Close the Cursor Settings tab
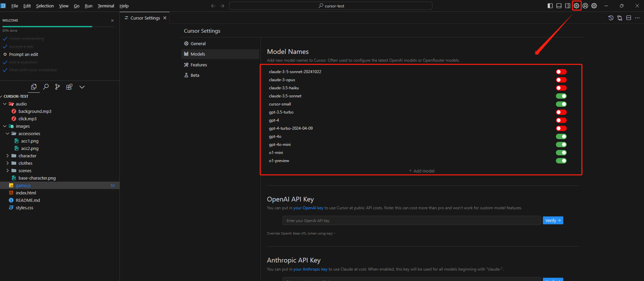The image size is (644, 281). tap(165, 18)
